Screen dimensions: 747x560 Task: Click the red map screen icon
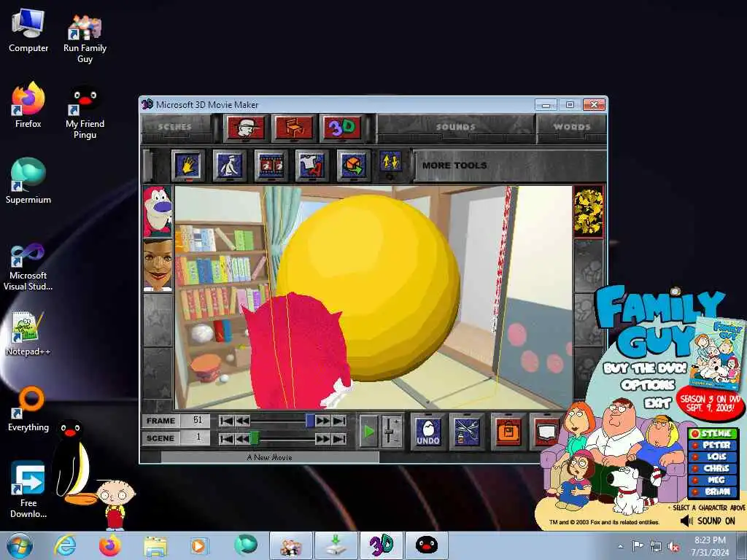[545, 432]
